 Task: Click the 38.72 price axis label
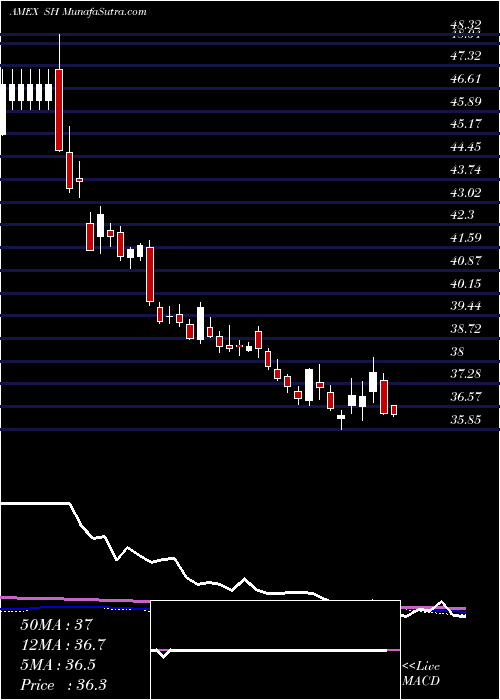(x=466, y=329)
